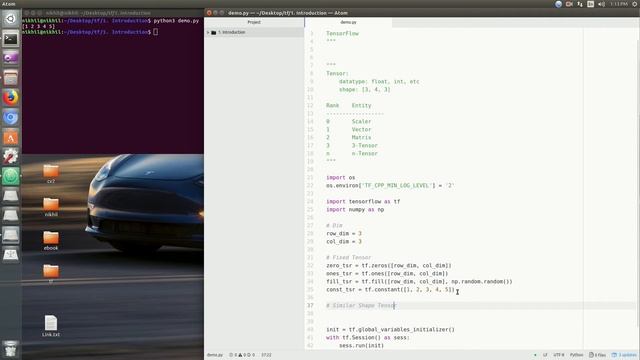The image size is (640, 360).
Task: Click the files count in status bar
Action: (x=598, y=355)
